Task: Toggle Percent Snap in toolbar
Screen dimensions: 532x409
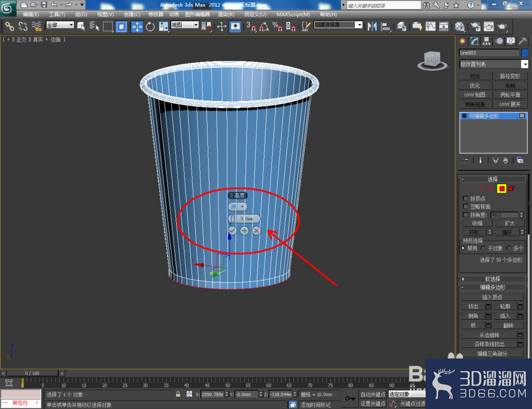Action: point(277,26)
